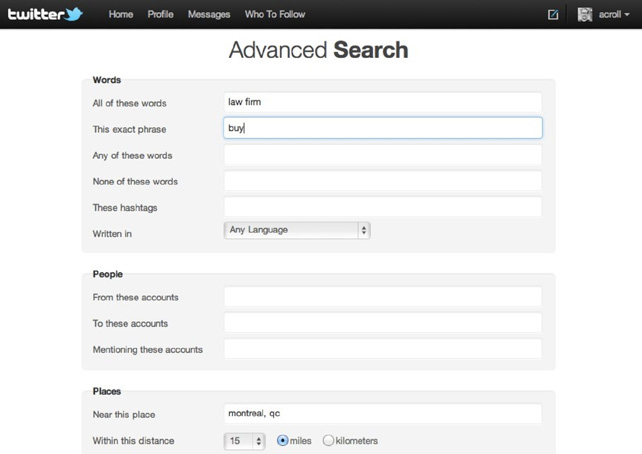Click the All of these words field
Viewport: 642px width, 454px height.
pyautogui.click(x=383, y=102)
